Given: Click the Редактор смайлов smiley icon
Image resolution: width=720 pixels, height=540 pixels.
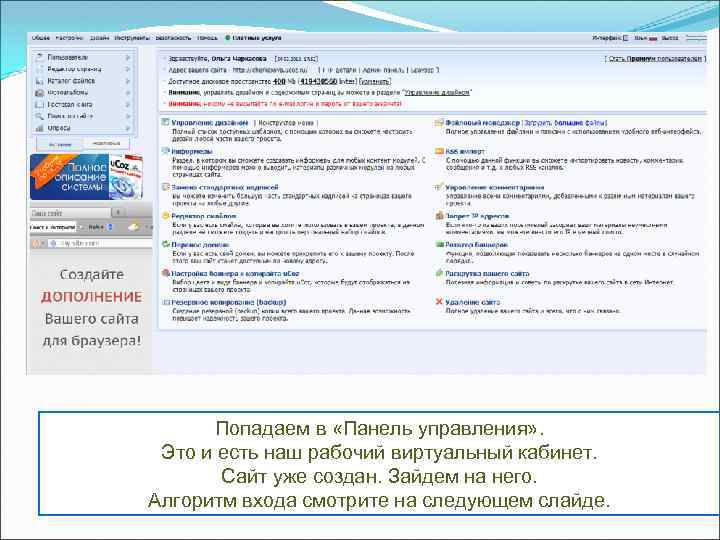Looking at the screenshot, I should click(x=165, y=216).
